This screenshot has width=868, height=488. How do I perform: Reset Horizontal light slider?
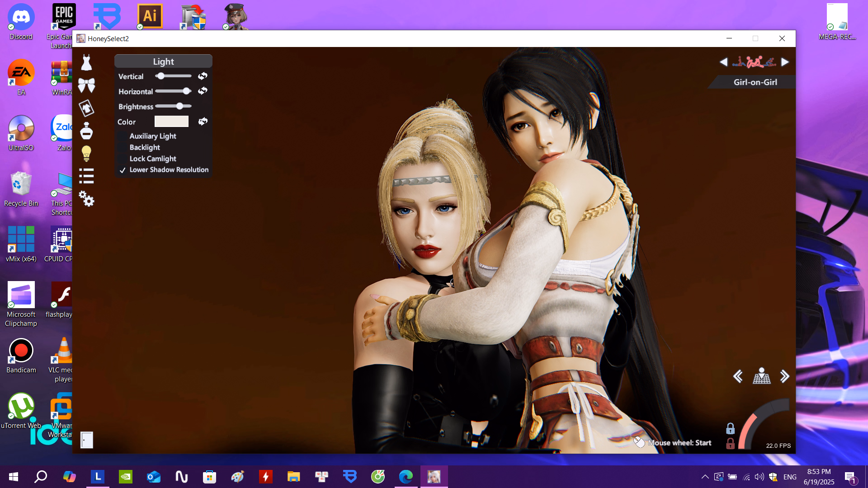(203, 91)
